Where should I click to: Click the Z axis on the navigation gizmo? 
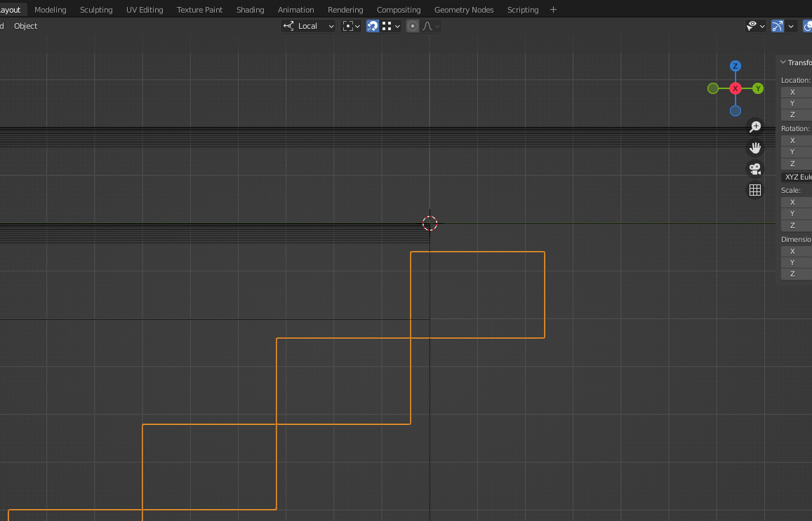(735, 65)
